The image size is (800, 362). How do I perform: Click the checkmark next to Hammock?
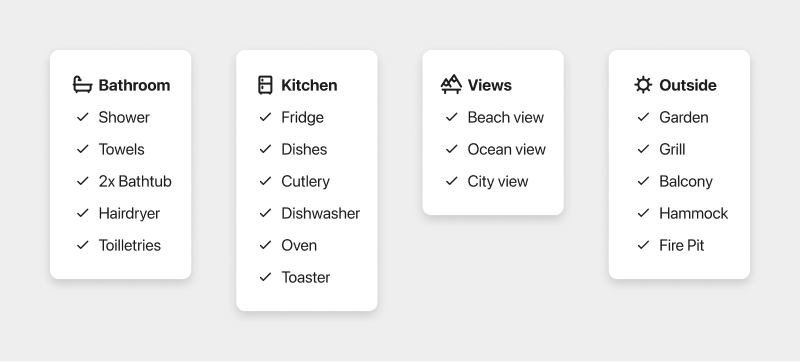point(643,213)
